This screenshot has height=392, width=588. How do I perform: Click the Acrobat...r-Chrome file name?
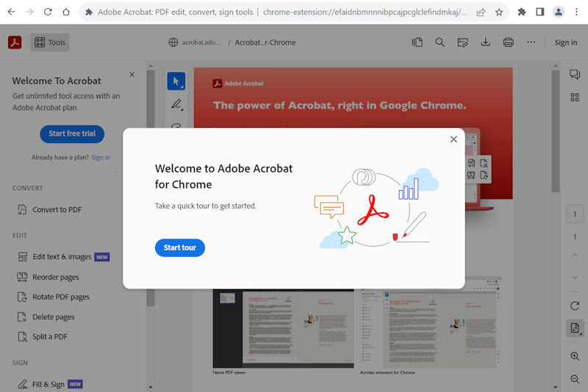point(265,43)
